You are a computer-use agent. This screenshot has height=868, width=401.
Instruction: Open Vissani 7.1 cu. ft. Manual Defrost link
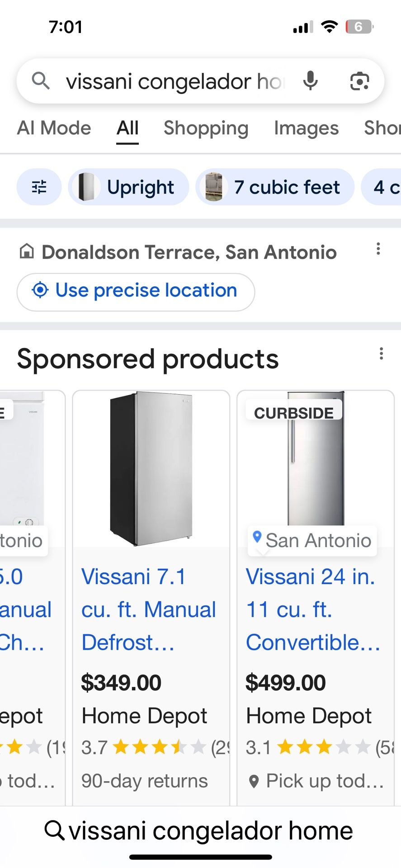[x=148, y=609]
